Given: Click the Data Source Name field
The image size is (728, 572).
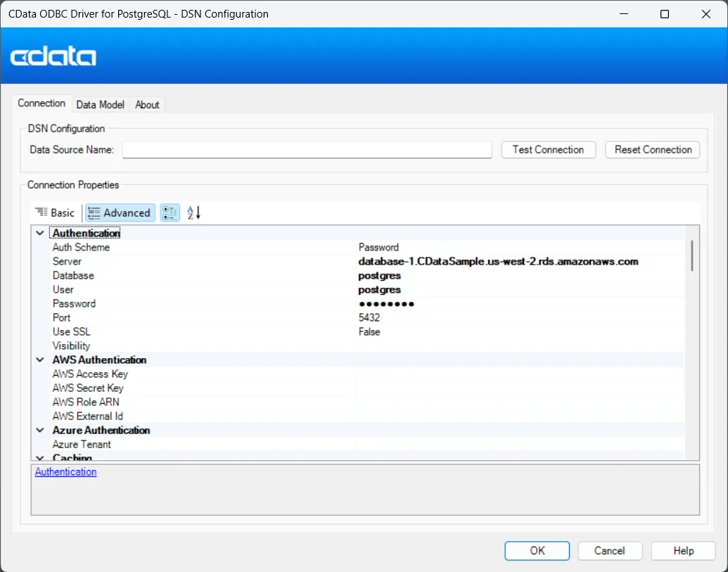Looking at the screenshot, I should [307, 150].
